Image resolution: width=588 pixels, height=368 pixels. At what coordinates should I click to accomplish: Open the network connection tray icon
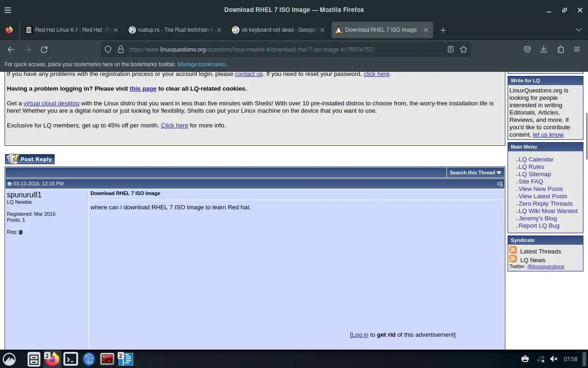click(541, 359)
